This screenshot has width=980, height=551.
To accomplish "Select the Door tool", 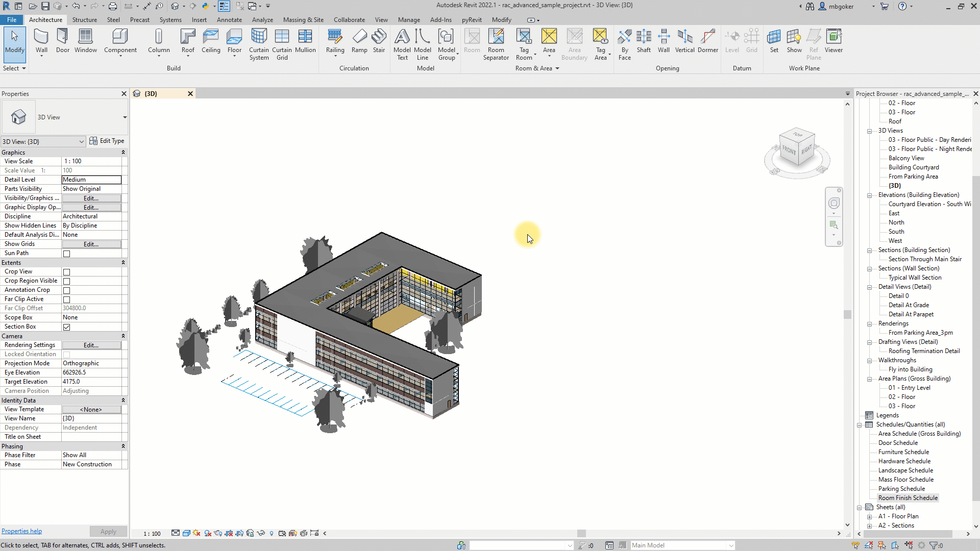I will coord(62,41).
